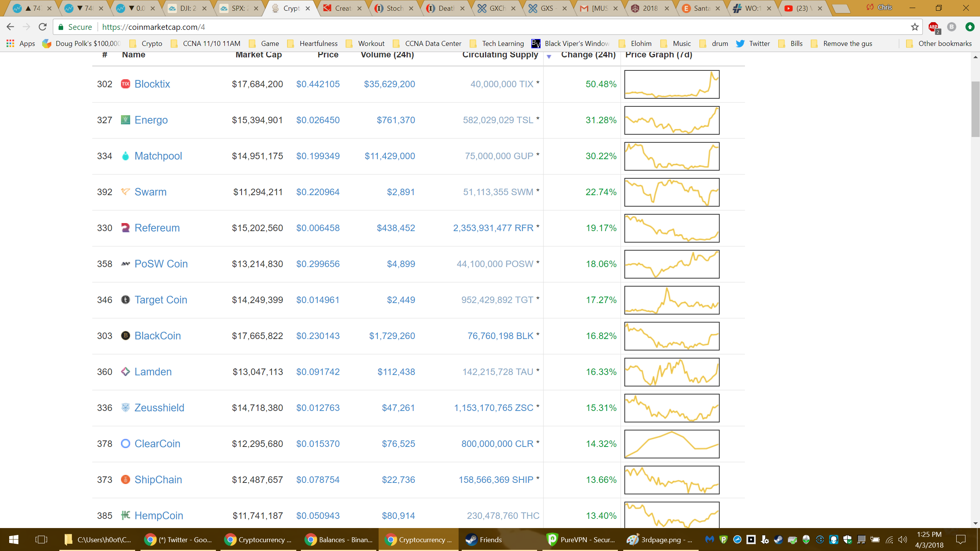Click the Blocktix TIX coin icon
This screenshot has width=980, height=551.
(x=125, y=84)
